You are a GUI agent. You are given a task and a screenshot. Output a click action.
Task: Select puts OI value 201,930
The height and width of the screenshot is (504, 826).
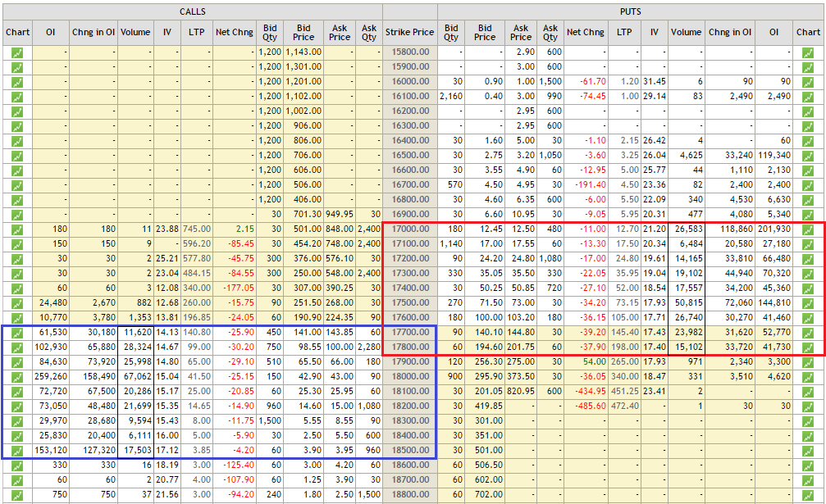(774, 229)
